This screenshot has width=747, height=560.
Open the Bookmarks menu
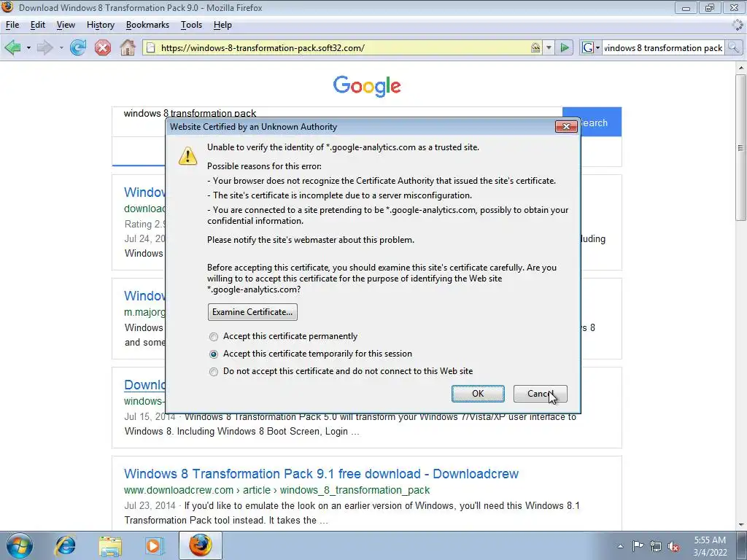[x=147, y=25]
